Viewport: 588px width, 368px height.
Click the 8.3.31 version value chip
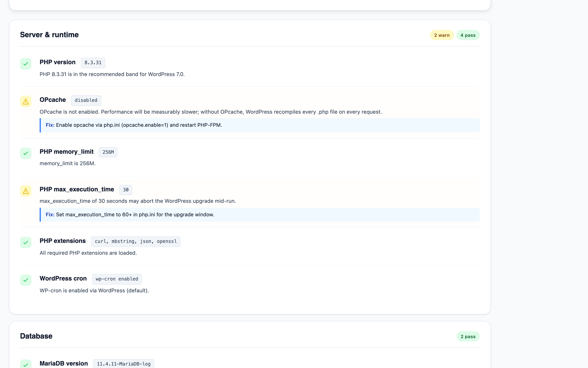[x=93, y=63]
